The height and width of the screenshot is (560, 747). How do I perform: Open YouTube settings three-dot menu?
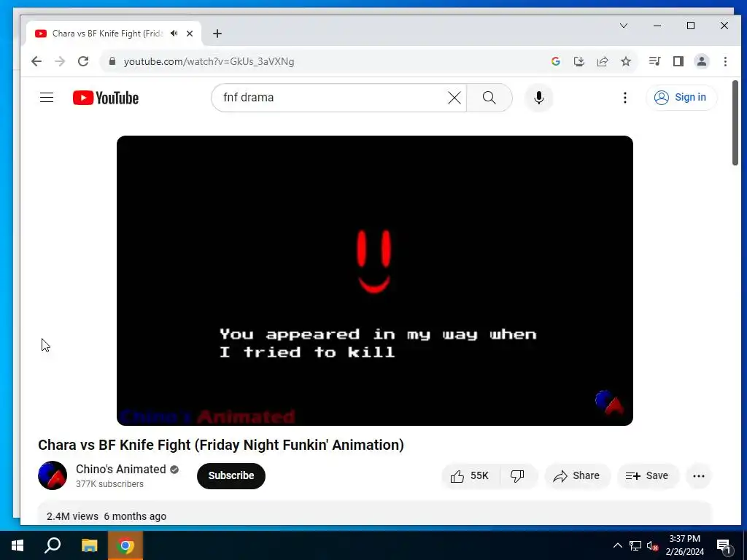(625, 98)
